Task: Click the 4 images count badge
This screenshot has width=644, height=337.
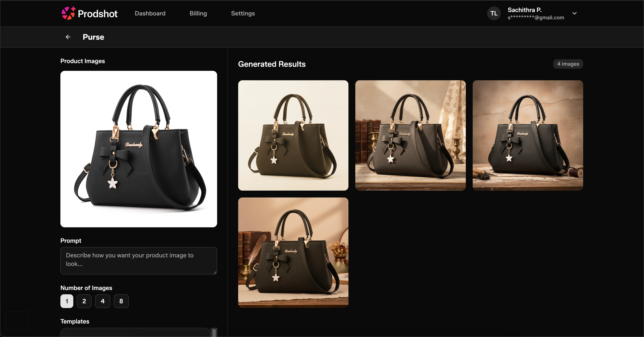Action: pos(568,64)
